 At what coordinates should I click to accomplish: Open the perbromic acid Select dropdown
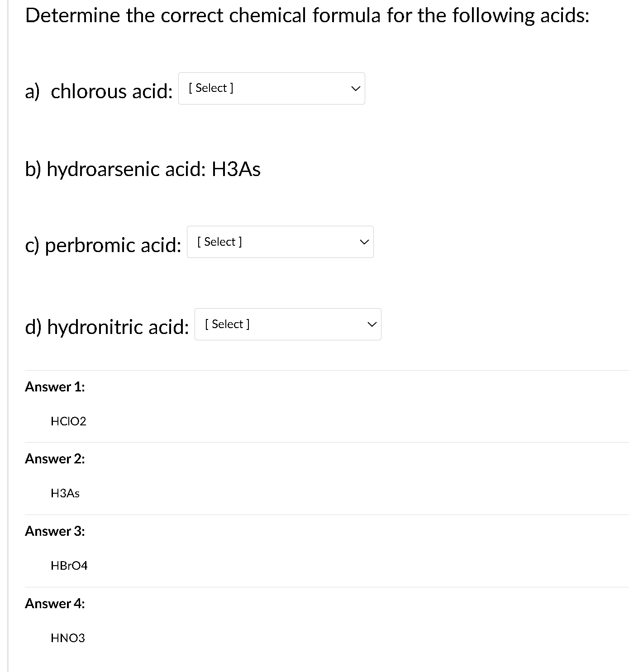pyautogui.click(x=281, y=242)
